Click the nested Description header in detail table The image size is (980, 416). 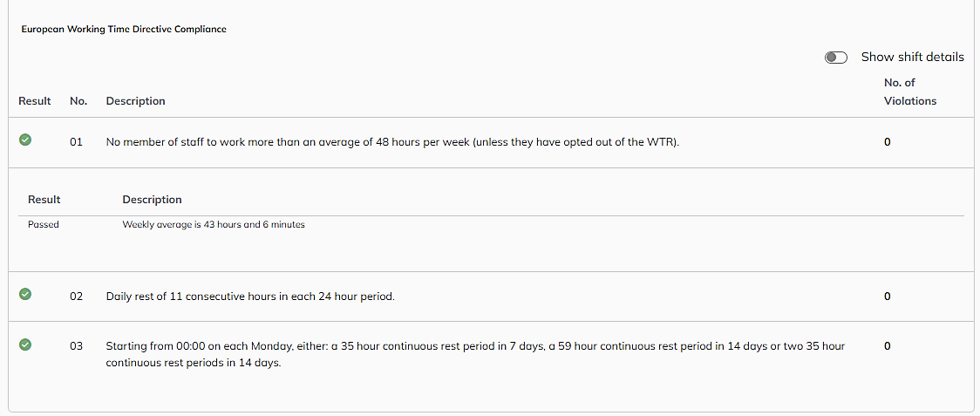[x=152, y=200]
